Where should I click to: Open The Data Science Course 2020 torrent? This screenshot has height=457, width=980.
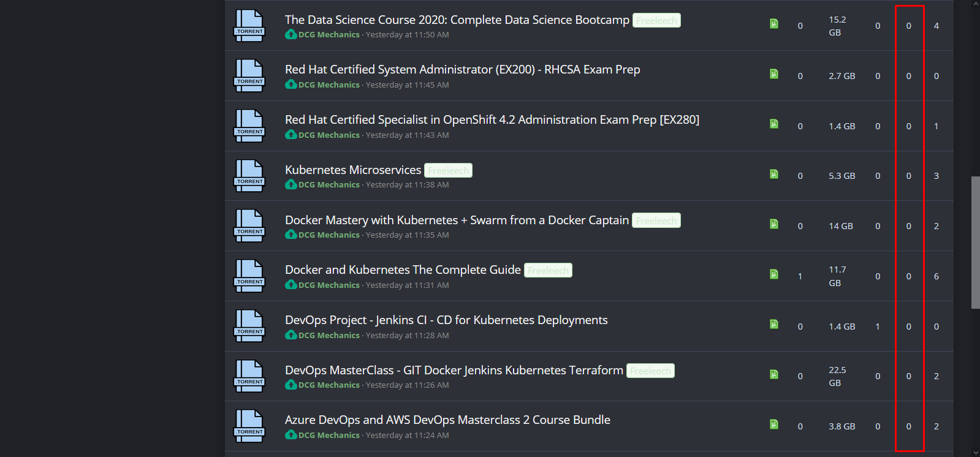[457, 20]
